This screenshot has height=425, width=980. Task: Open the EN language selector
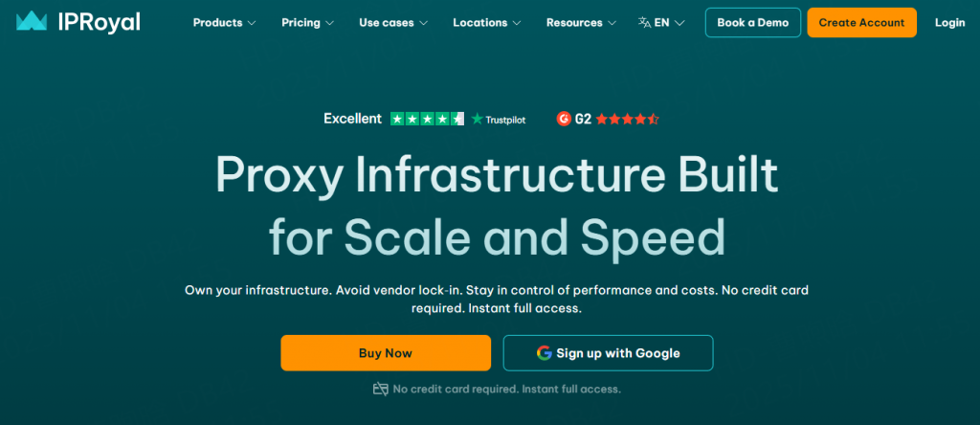pyautogui.click(x=669, y=22)
